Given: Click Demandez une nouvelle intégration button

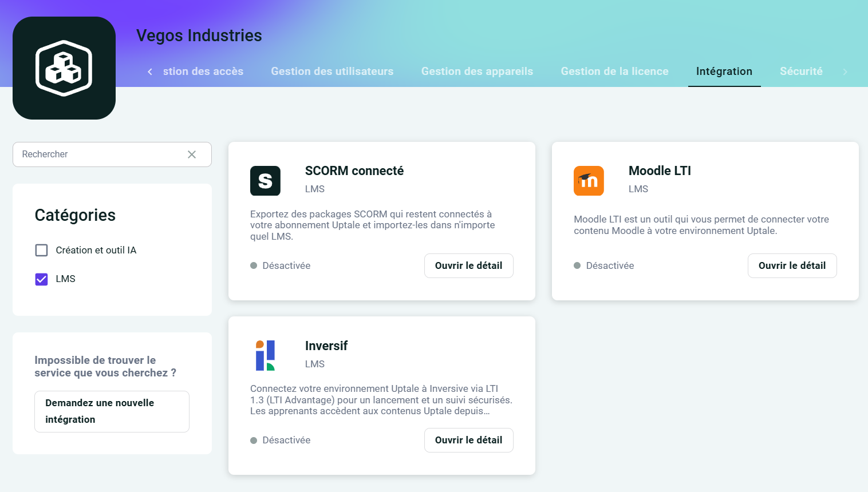Looking at the screenshot, I should (x=112, y=411).
